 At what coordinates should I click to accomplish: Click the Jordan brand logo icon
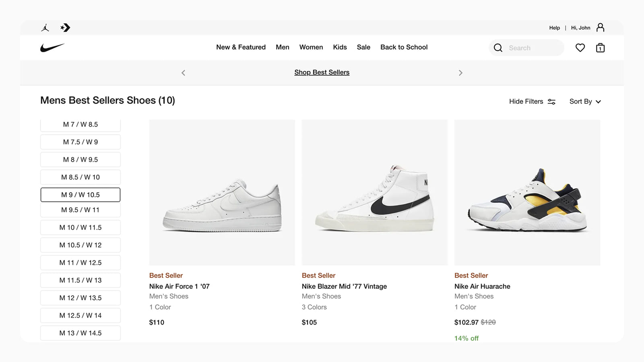[45, 28]
